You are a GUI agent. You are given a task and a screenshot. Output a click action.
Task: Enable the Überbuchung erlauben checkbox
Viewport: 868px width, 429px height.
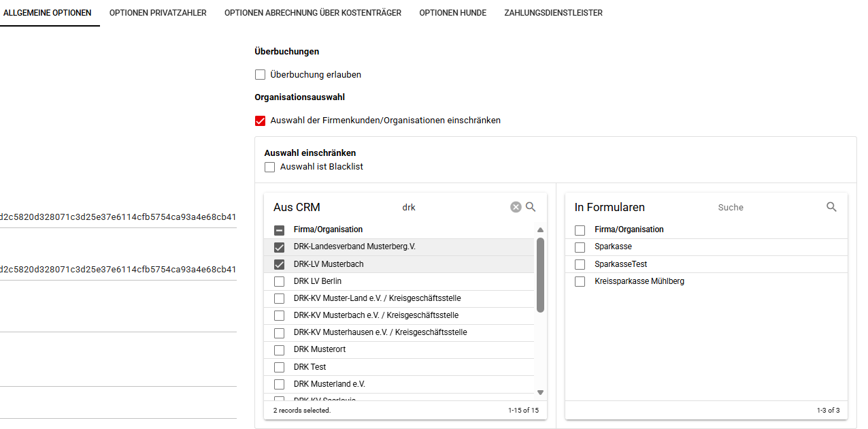(x=260, y=75)
